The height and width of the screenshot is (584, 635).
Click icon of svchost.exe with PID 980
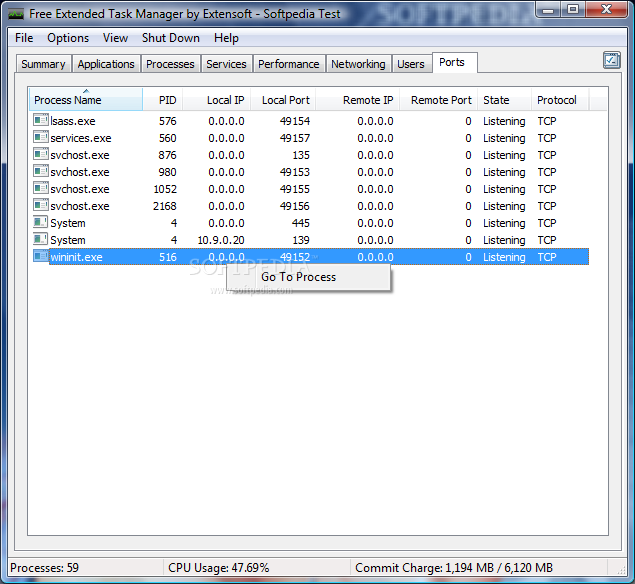(40, 171)
